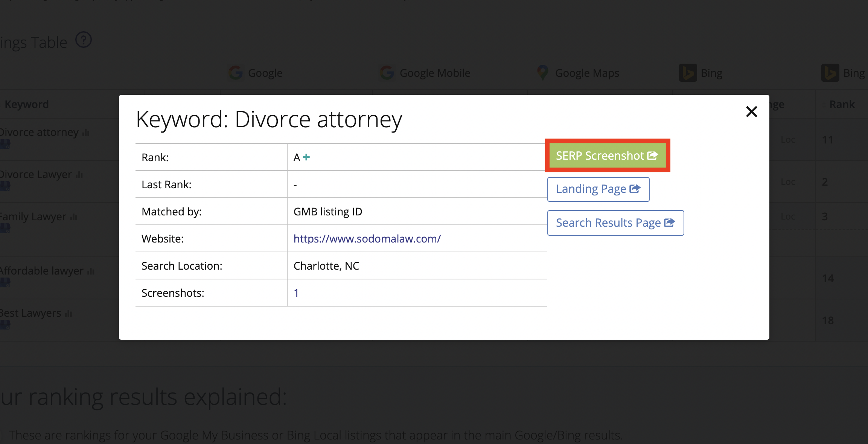Click rank value 14 in the right column

828,279
